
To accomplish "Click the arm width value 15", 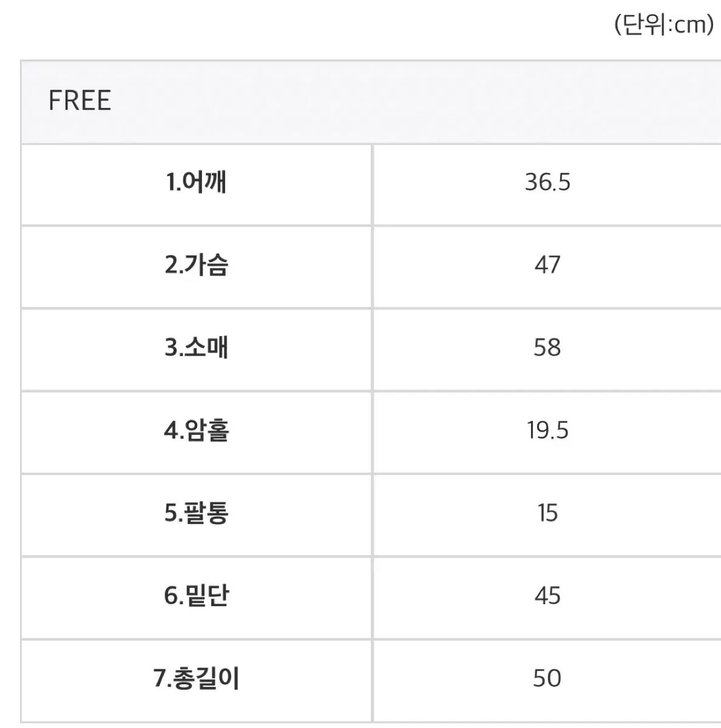I will click(547, 513).
